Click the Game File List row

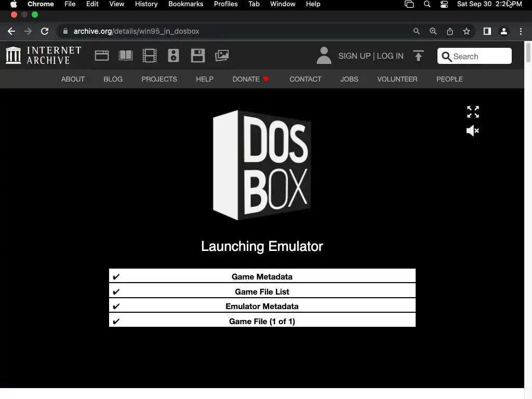coord(262,291)
